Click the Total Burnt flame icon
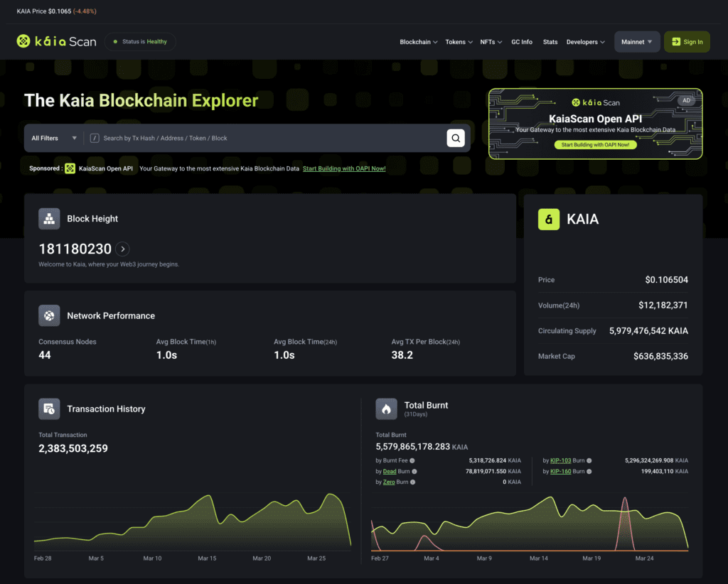The image size is (728, 584). point(386,409)
